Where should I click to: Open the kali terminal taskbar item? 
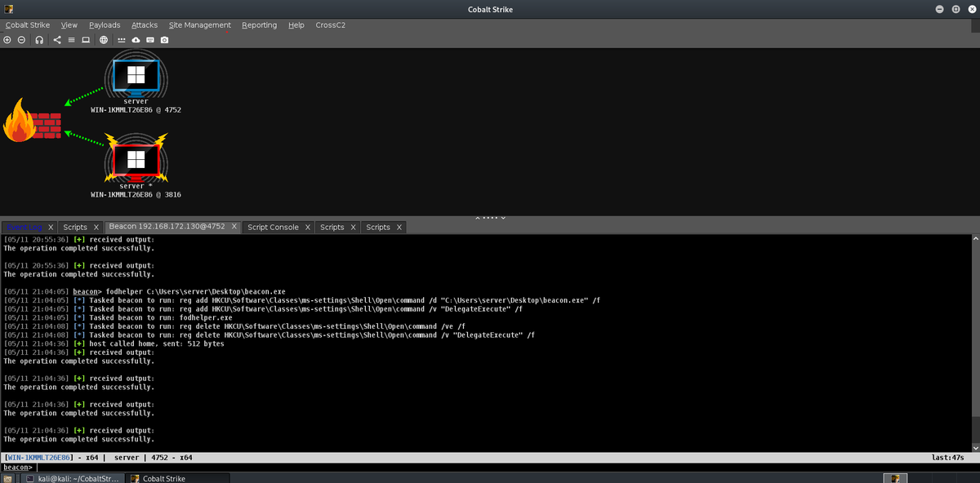pyautogui.click(x=73, y=478)
